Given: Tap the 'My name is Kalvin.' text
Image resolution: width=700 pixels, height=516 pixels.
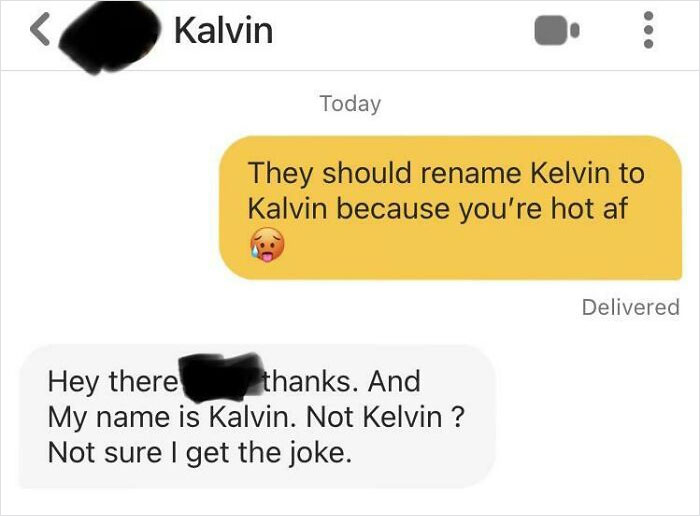Looking at the screenshot, I should click(x=175, y=417).
